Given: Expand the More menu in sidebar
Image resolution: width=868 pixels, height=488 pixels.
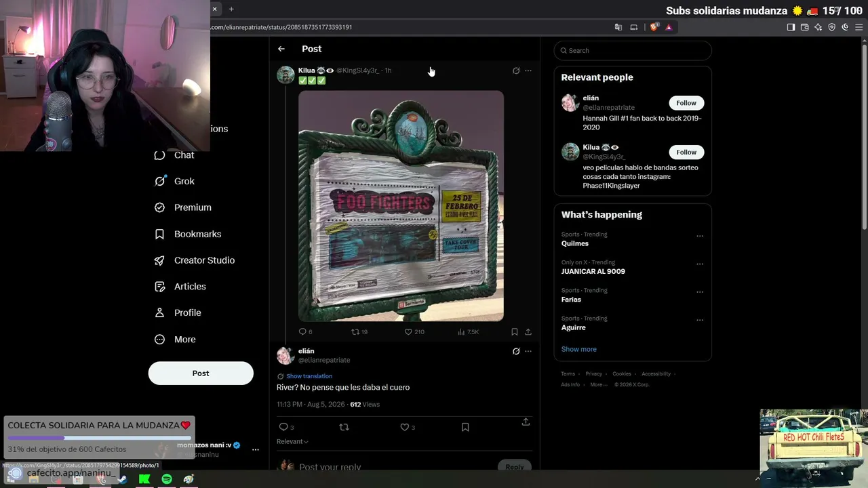Looking at the screenshot, I should click(175, 340).
